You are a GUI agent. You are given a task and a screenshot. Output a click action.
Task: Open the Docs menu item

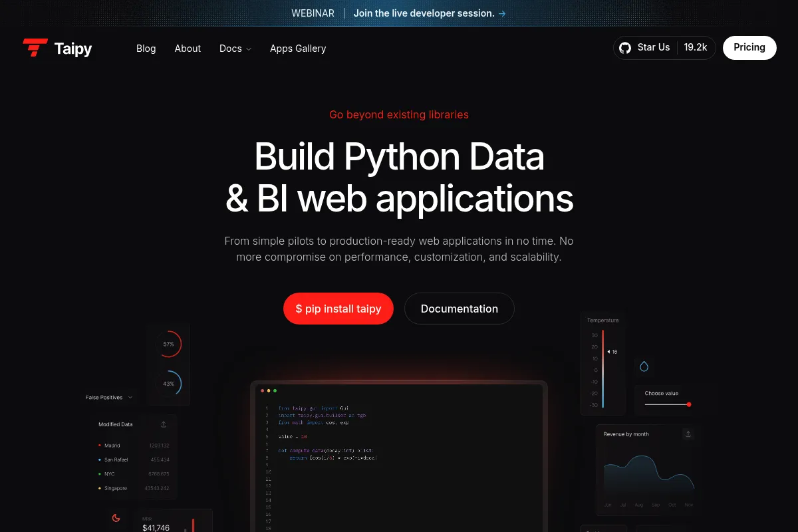point(235,49)
